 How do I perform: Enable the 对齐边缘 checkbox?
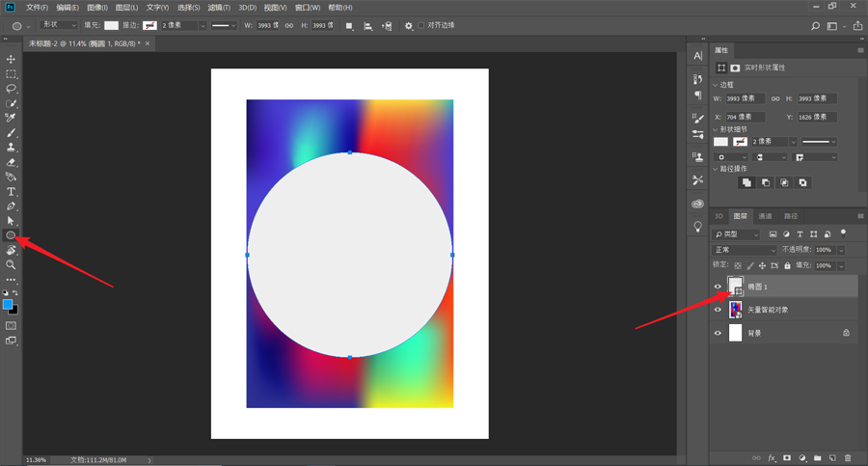(420, 25)
